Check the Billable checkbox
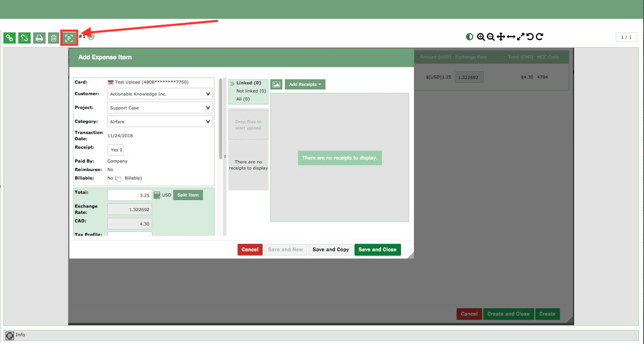The image size is (644, 344). pyautogui.click(x=119, y=179)
